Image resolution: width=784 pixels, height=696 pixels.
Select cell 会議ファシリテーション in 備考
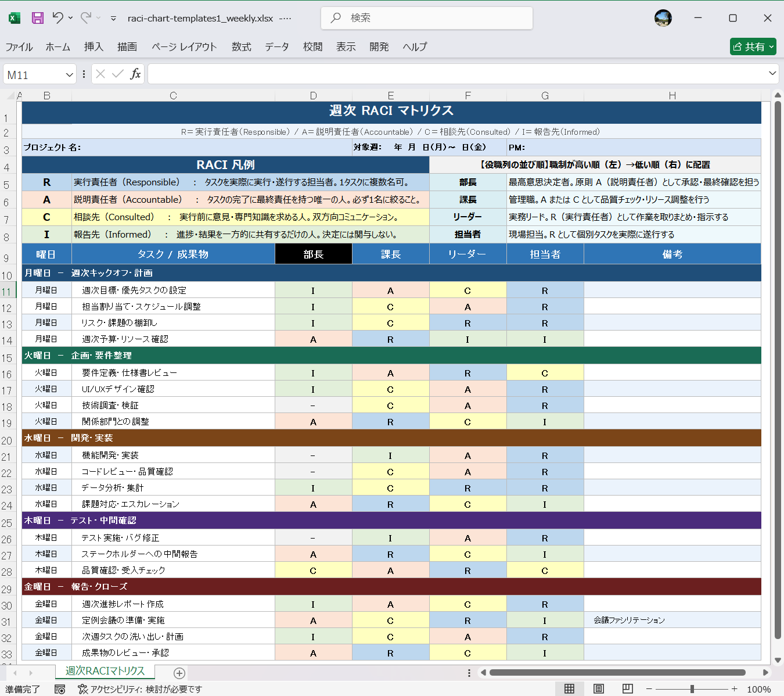click(672, 620)
